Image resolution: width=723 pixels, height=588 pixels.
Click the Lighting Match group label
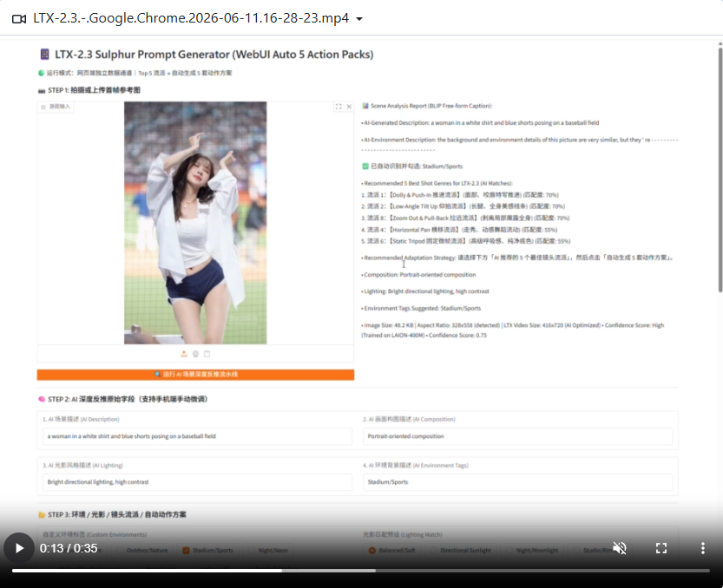(403, 534)
